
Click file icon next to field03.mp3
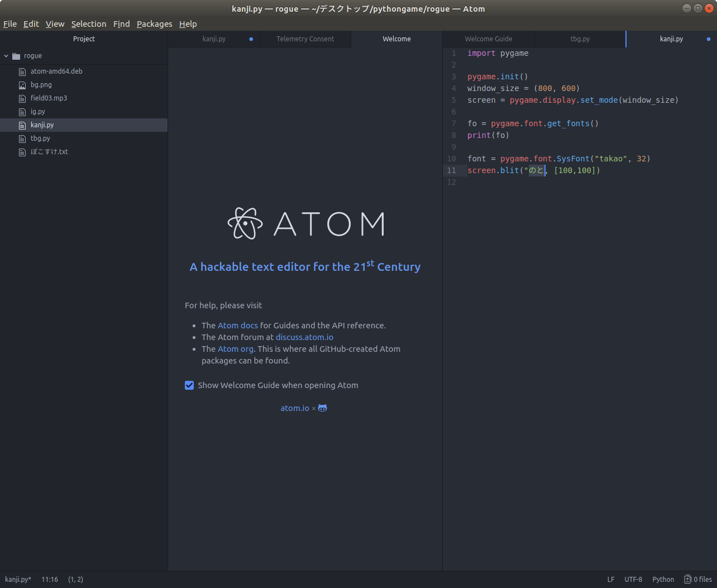point(22,98)
